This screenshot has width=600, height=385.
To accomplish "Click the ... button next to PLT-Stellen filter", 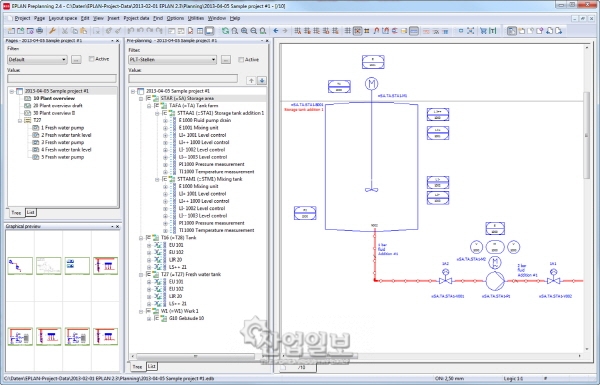I will tap(226, 60).
